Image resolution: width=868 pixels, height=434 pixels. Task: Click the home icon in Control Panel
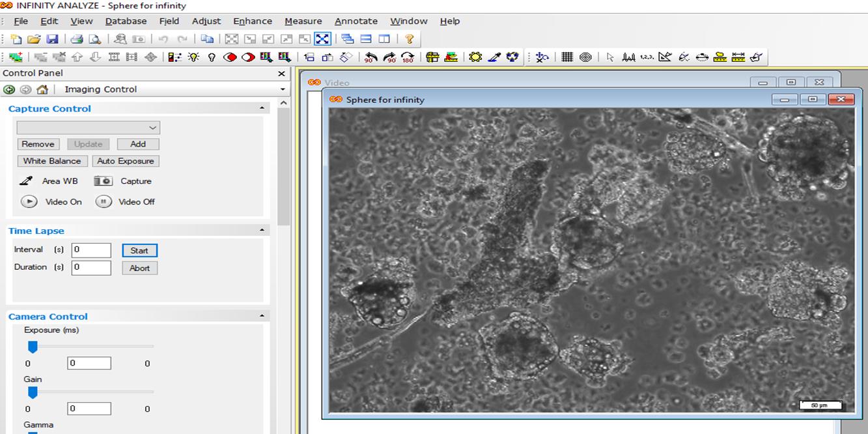click(42, 89)
